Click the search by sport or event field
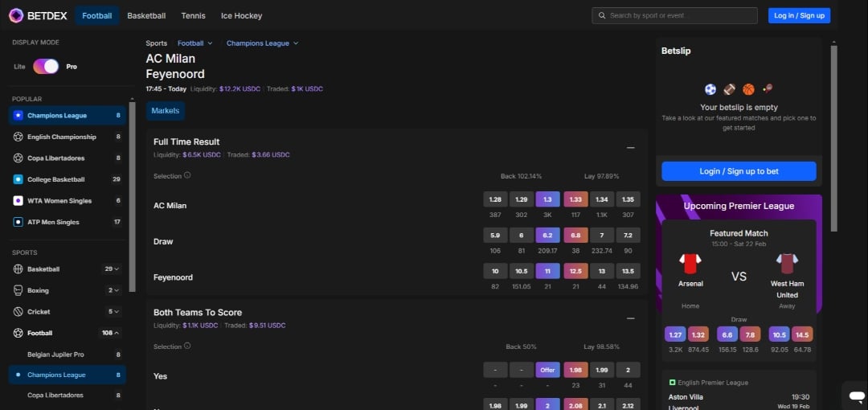Viewport: 868px width, 410px height. tap(675, 15)
